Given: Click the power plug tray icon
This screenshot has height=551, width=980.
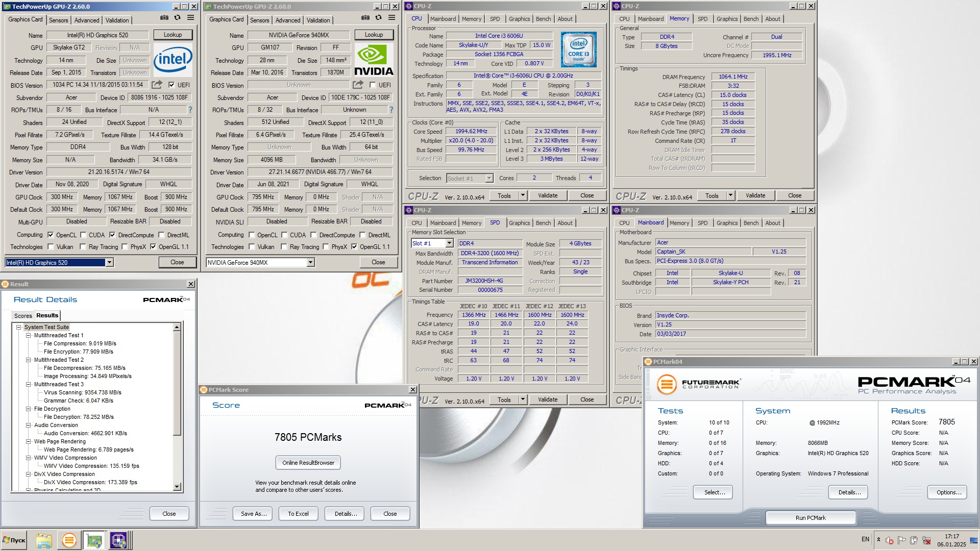Looking at the screenshot, I should [x=914, y=540].
